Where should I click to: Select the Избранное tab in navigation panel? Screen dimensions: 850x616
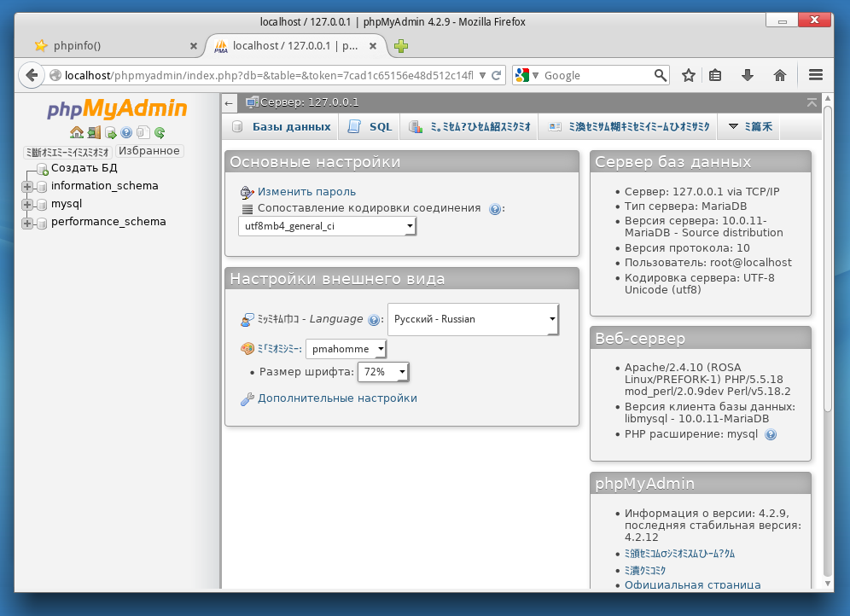[149, 151]
